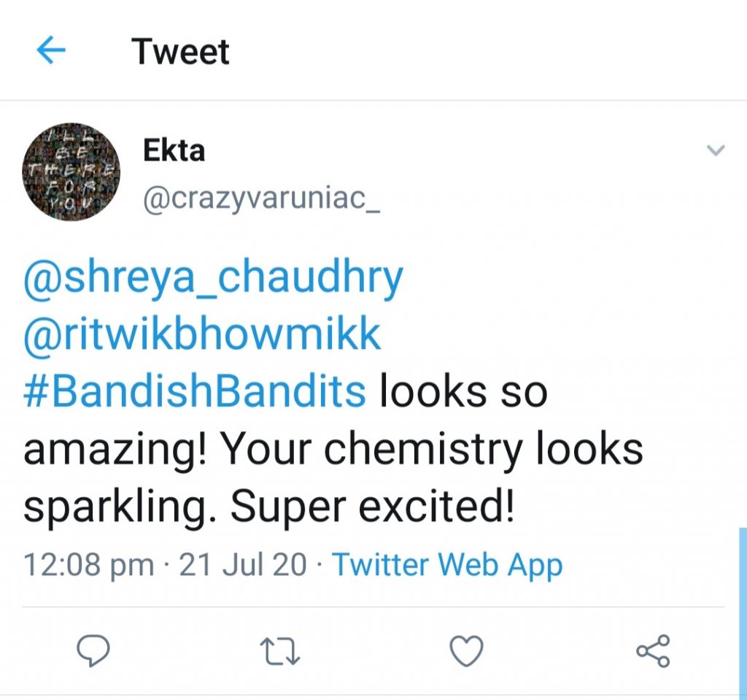Open Ekta's profile picture
The image size is (747, 700).
tap(71, 172)
